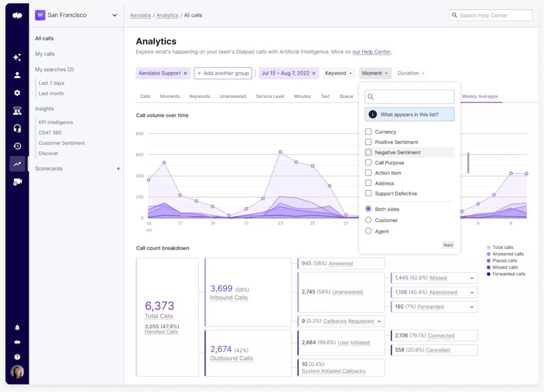544x392 pixels.
Task: Open notifications bell icon
Action: (17, 327)
